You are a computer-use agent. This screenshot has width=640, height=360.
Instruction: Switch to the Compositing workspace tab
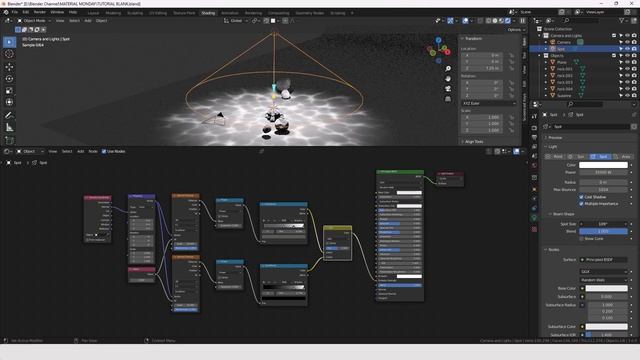279,13
